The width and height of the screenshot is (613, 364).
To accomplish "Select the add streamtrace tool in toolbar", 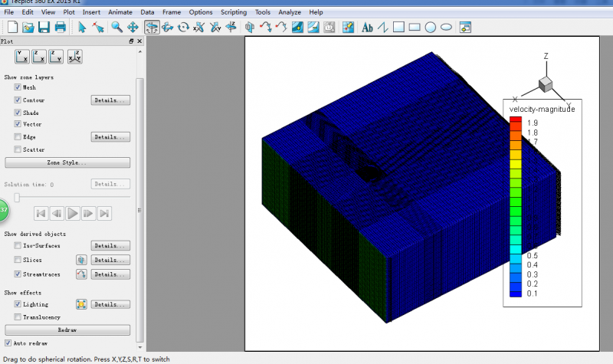I will click(x=265, y=28).
